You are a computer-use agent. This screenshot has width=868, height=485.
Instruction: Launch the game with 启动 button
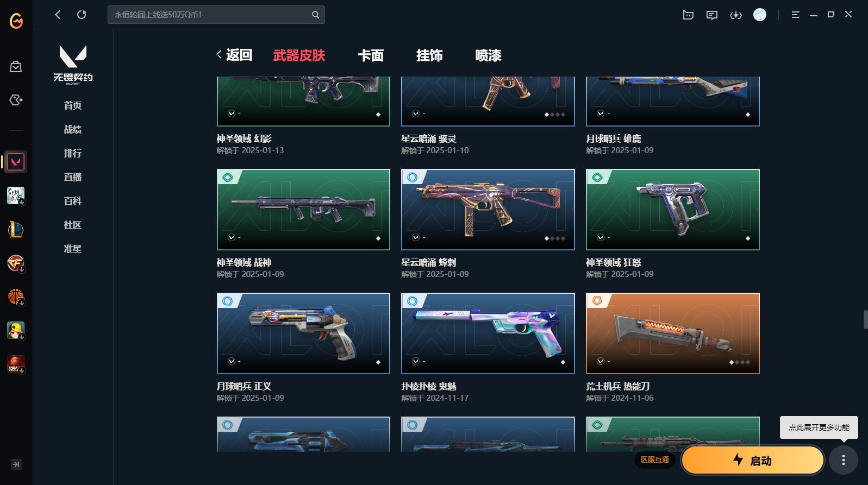coord(753,461)
